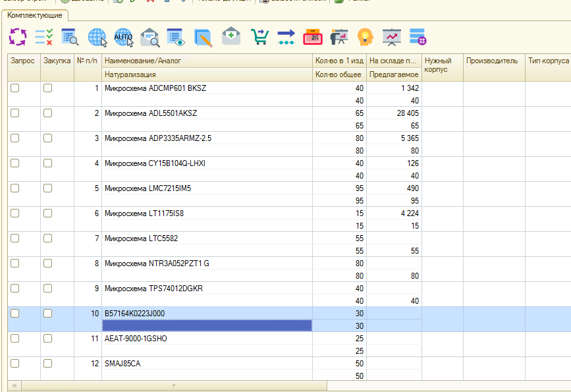Tick the Закупка checkbox for ADL5501AKSZ row
The image size is (571, 392).
pyautogui.click(x=47, y=113)
